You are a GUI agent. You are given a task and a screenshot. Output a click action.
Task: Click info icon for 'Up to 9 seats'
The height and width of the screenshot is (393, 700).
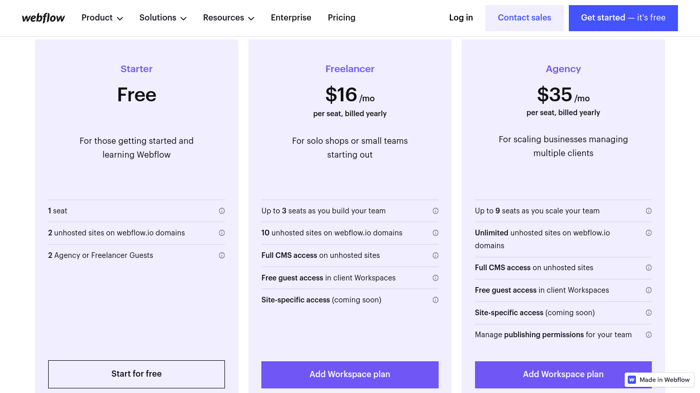pyautogui.click(x=649, y=211)
